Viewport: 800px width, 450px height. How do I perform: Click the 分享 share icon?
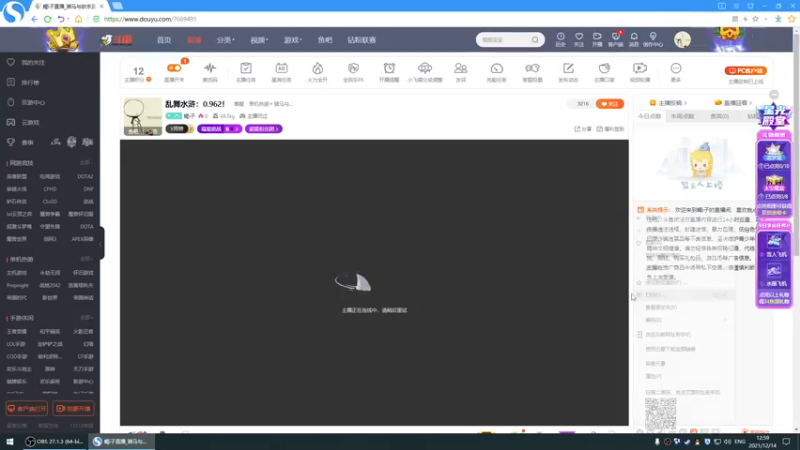[583, 129]
